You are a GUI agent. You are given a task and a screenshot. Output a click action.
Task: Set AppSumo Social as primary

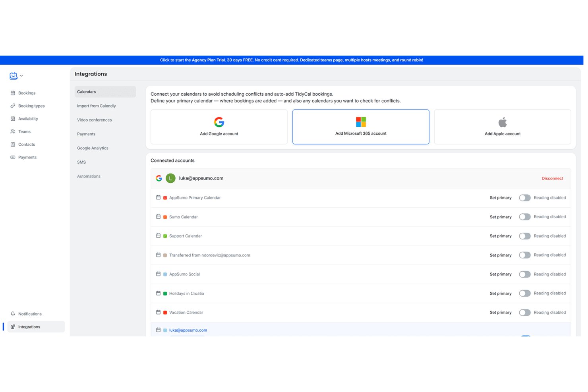tap(501, 274)
